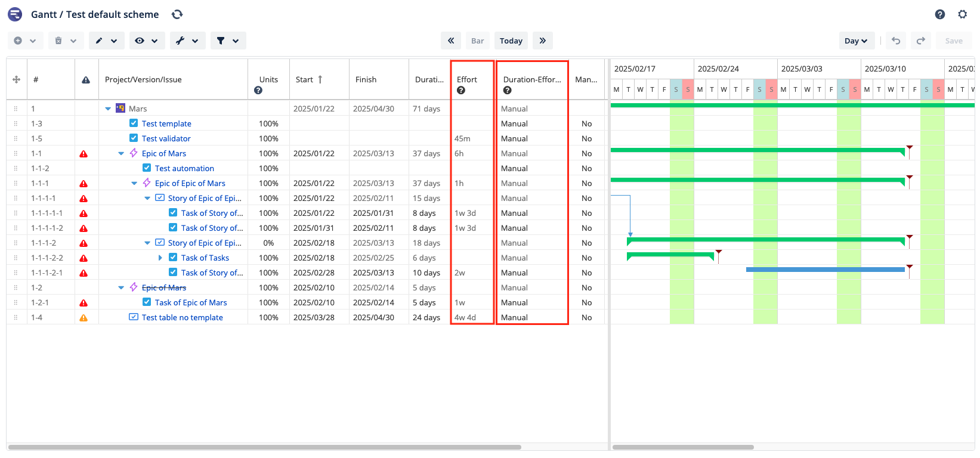This screenshot has height=458, width=980.
Task: Open the settings gear icon
Action: pyautogui.click(x=962, y=14)
